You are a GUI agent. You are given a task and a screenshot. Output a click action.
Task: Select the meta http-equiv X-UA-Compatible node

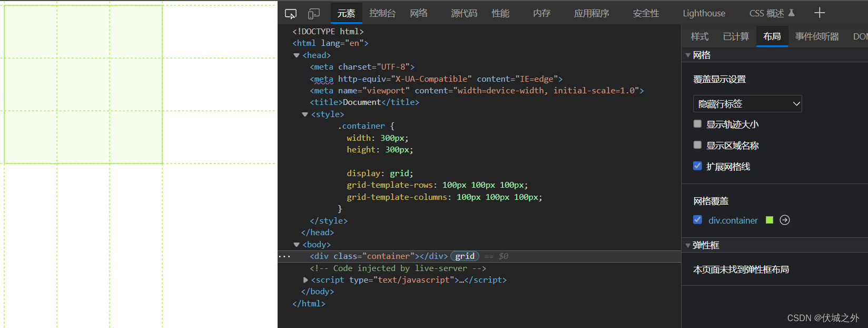pos(436,79)
